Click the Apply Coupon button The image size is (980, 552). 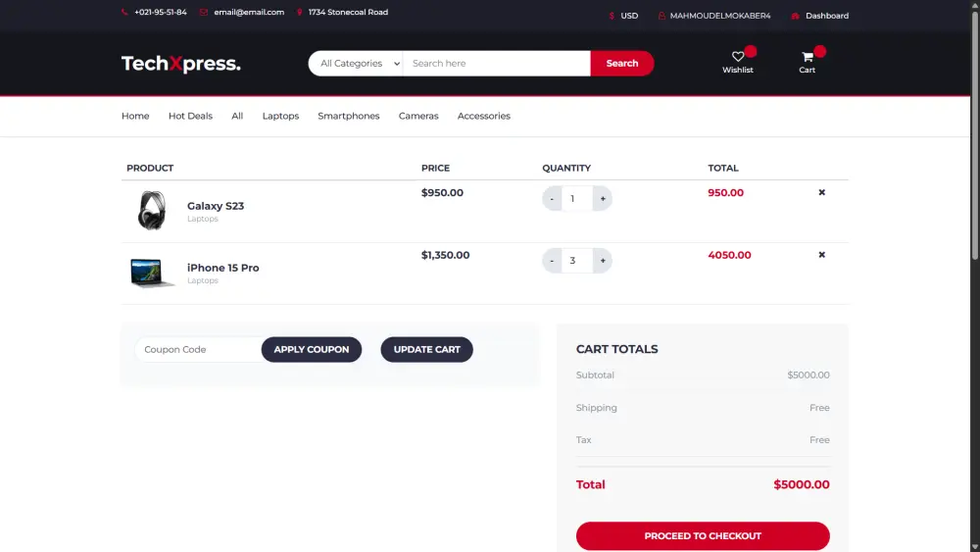click(x=312, y=349)
